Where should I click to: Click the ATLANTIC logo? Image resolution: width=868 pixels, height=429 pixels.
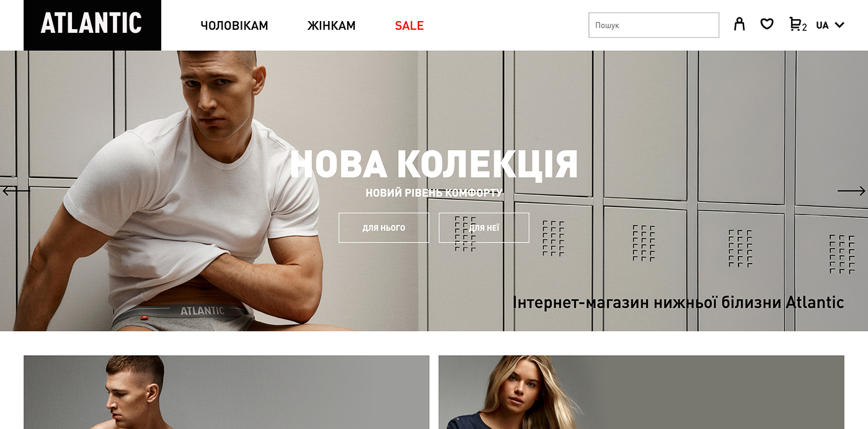[x=92, y=25]
